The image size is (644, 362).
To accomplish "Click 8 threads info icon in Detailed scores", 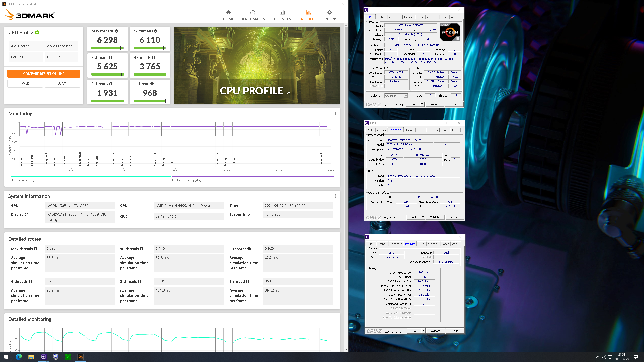I will pyautogui.click(x=249, y=249).
